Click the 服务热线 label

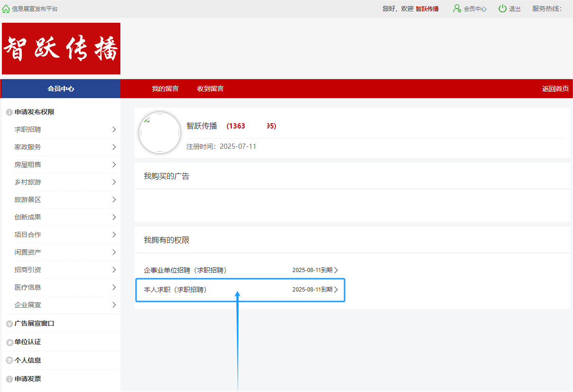547,9
